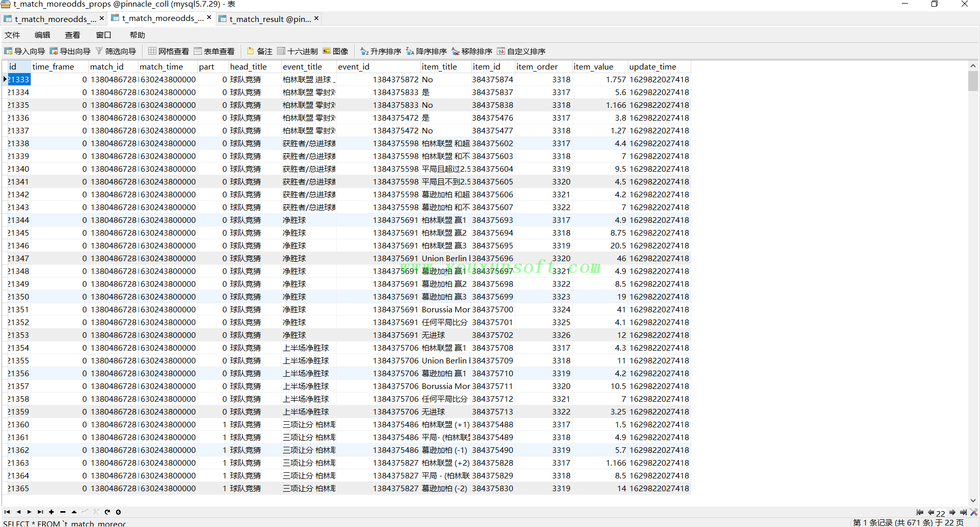The image size is (980, 527).
Task: Switch to 表单查看 form view
Action: coord(214,51)
